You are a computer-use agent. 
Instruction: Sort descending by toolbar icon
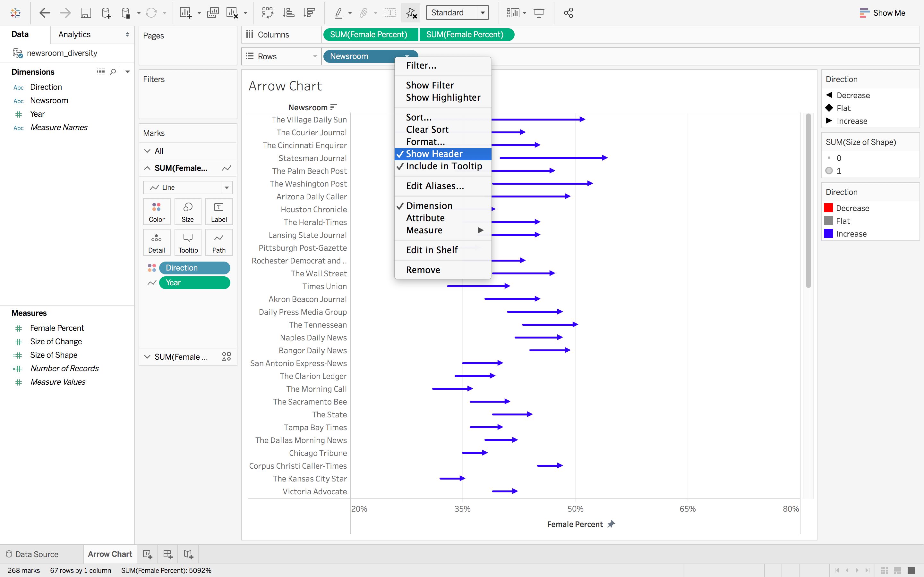309,13
